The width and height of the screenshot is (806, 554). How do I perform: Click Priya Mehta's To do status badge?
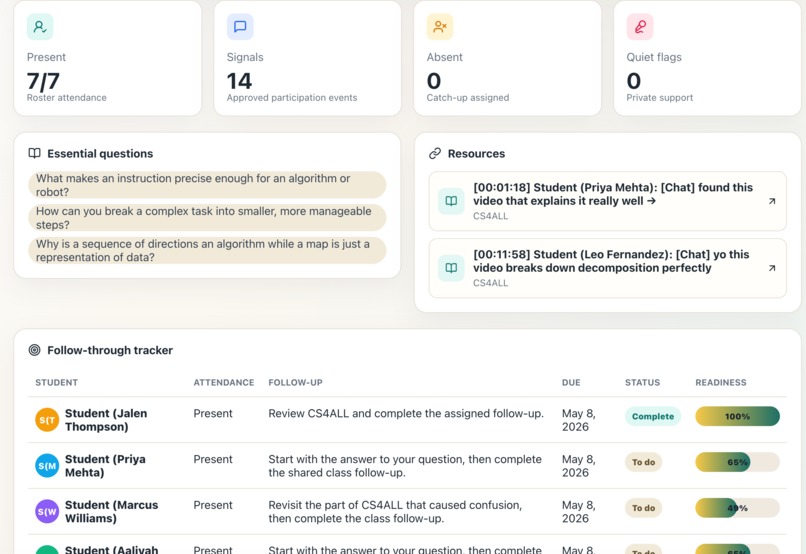coord(644,462)
